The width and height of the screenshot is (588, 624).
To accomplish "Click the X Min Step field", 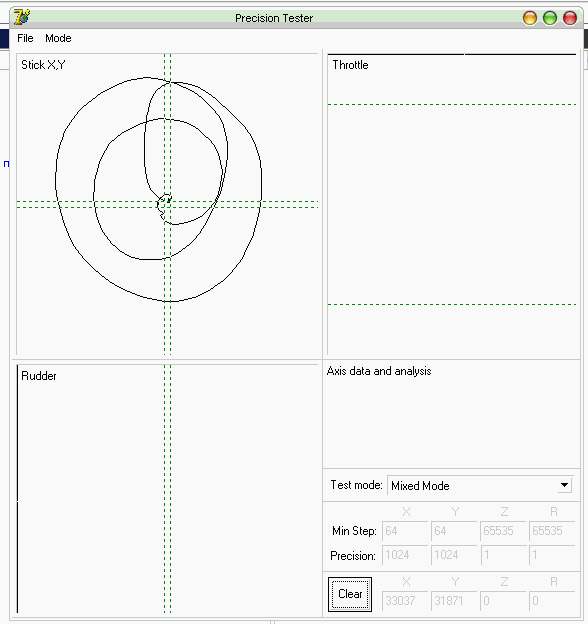I will click(405, 531).
